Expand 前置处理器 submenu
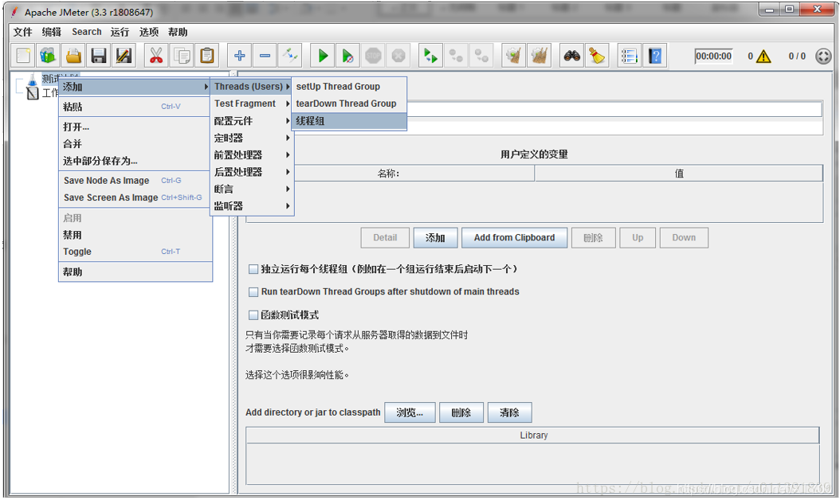 pyautogui.click(x=252, y=155)
